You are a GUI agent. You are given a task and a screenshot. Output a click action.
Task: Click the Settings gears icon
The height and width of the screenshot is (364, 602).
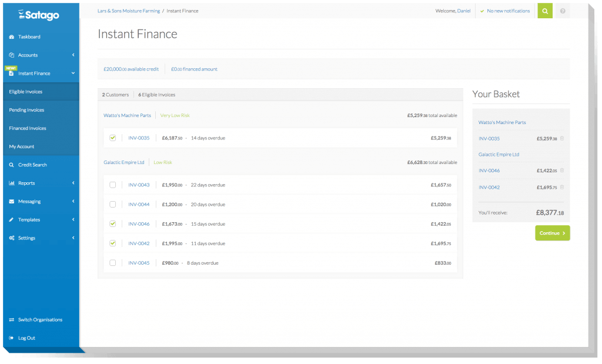point(12,238)
